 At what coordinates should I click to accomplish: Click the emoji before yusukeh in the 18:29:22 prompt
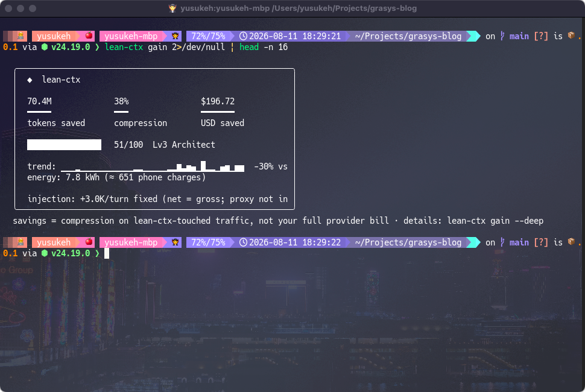coord(21,242)
